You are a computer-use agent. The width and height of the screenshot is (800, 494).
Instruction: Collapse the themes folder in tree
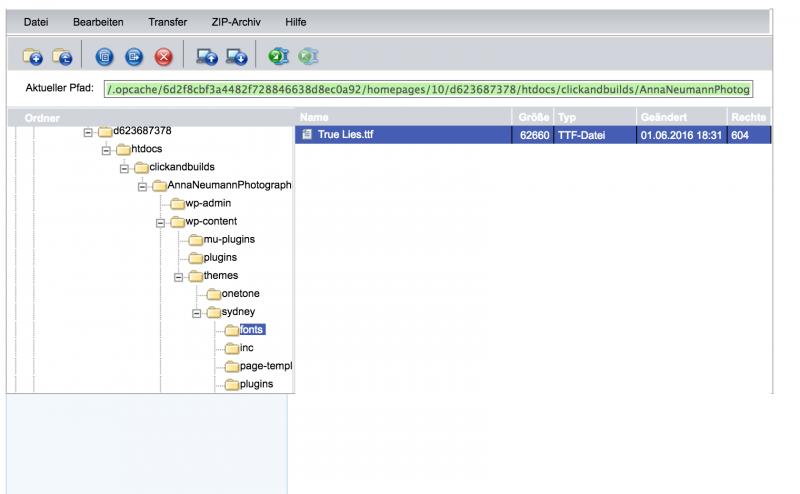click(179, 275)
